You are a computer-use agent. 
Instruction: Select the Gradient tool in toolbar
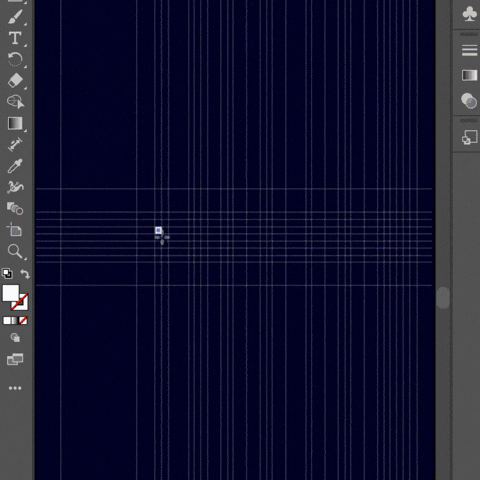click(x=15, y=123)
